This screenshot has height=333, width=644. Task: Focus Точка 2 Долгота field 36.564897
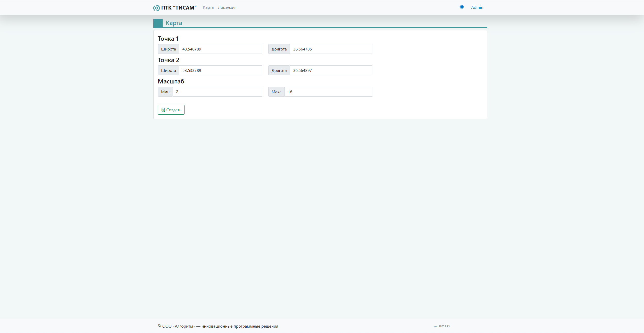(331, 70)
